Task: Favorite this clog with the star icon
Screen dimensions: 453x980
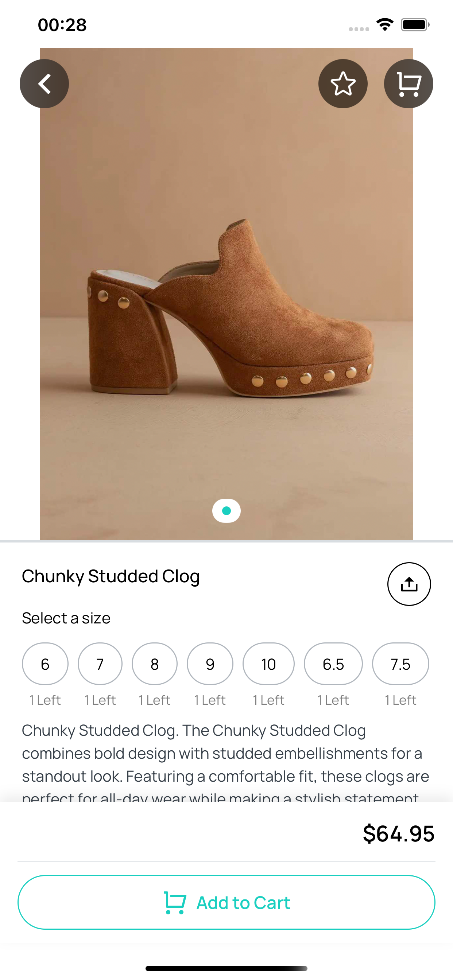Action: (343, 84)
